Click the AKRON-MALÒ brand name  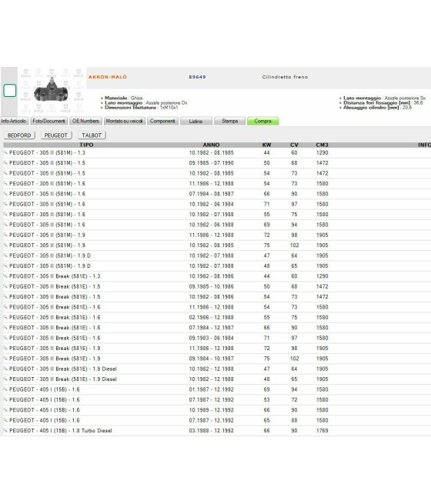(x=108, y=77)
